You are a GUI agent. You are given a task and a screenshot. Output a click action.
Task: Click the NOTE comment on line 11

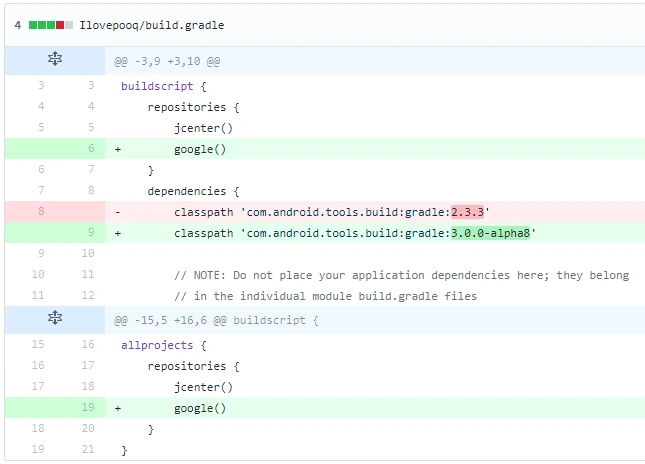pyautogui.click(x=401, y=275)
